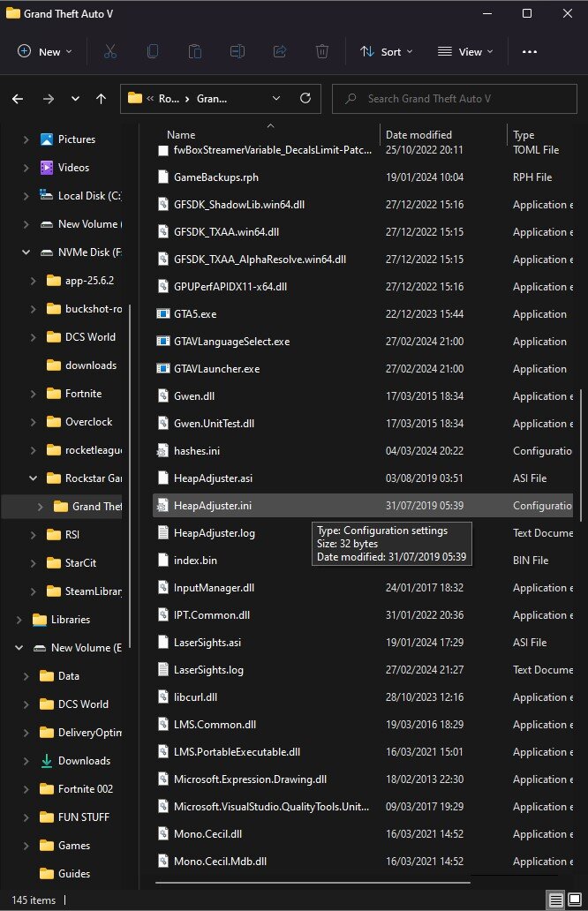Switch to large thumbnails view in status bar
Viewport: 588px width, 911px height.
click(575, 900)
